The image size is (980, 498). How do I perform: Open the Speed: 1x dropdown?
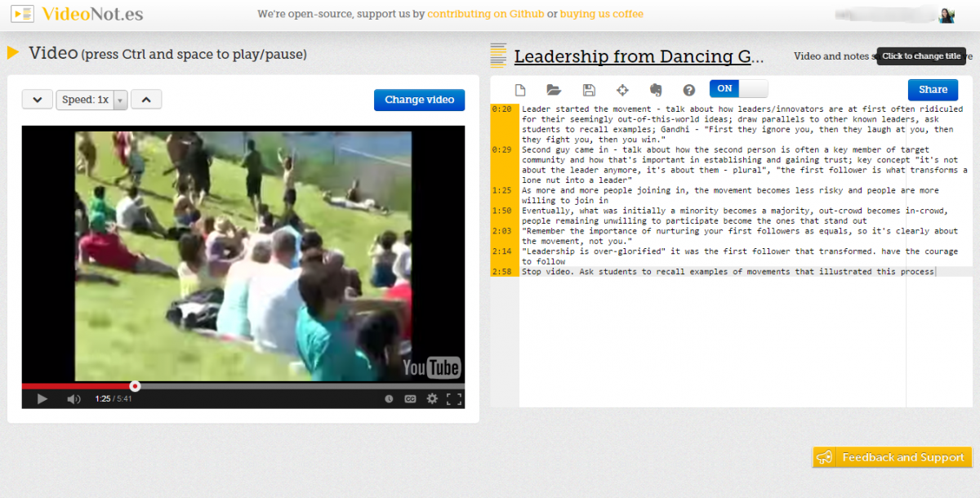92,100
